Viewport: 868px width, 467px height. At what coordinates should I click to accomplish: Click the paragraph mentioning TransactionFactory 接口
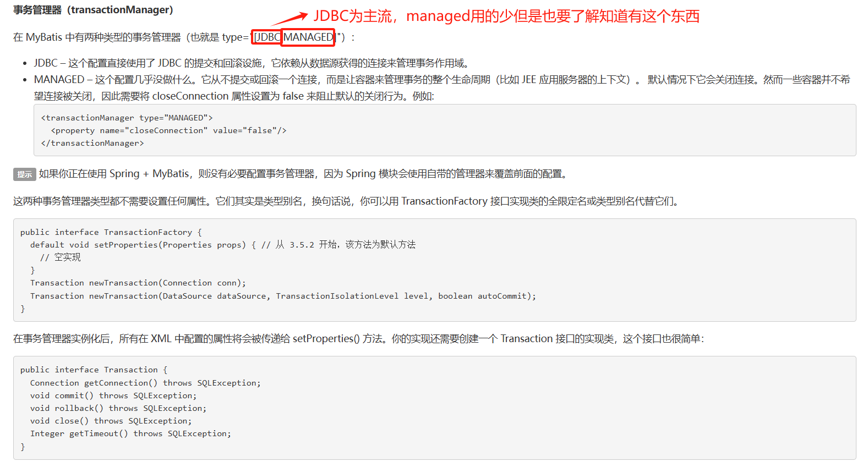click(x=347, y=201)
